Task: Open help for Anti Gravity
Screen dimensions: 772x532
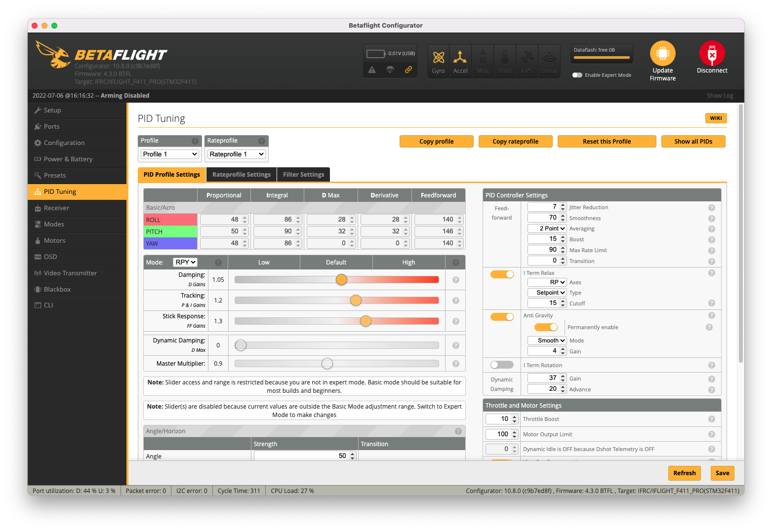Action: pos(712,315)
